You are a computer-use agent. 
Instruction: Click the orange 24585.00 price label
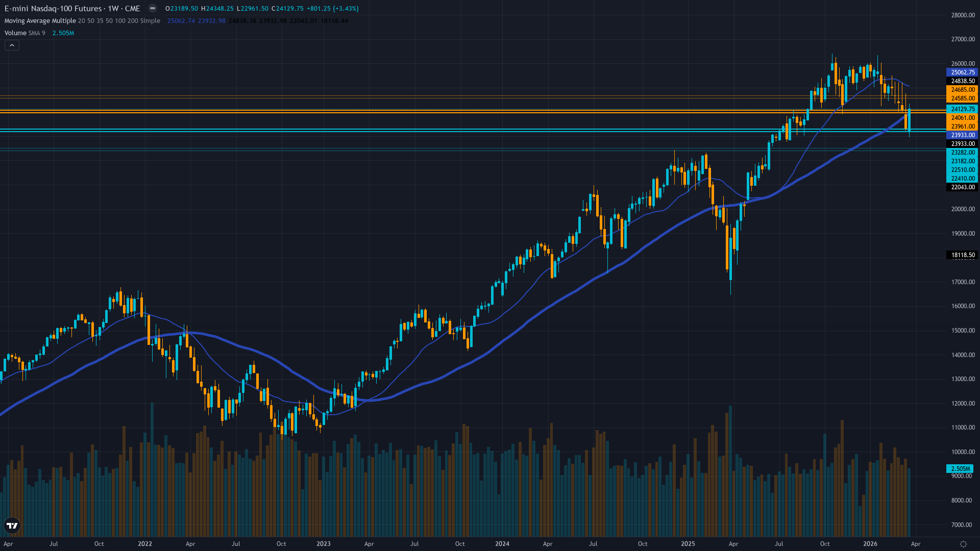coord(962,98)
